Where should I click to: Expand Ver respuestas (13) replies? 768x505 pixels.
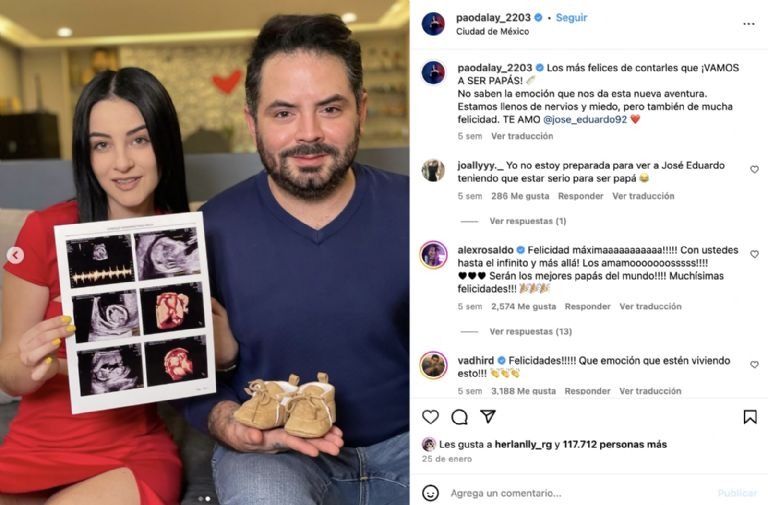[530, 332]
